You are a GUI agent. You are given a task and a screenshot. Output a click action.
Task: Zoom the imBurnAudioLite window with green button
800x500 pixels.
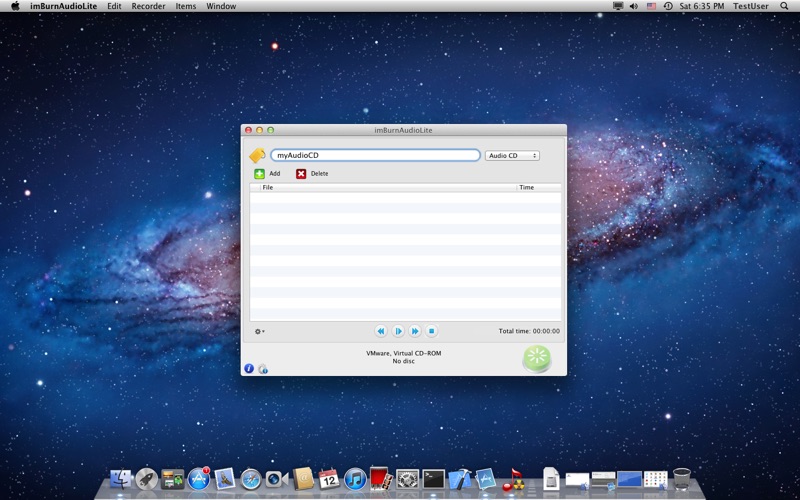tap(271, 130)
